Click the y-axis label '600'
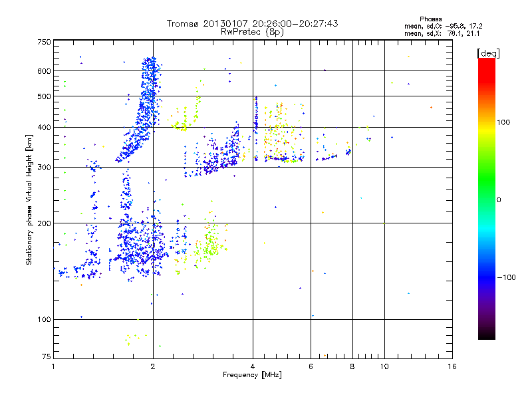 pyautogui.click(x=44, y=71)
